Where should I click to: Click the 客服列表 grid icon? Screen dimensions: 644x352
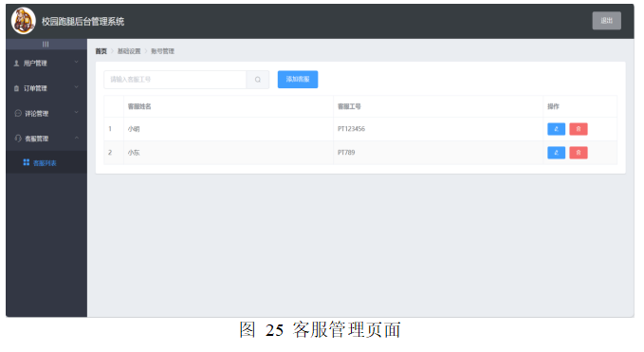(27, 162)
